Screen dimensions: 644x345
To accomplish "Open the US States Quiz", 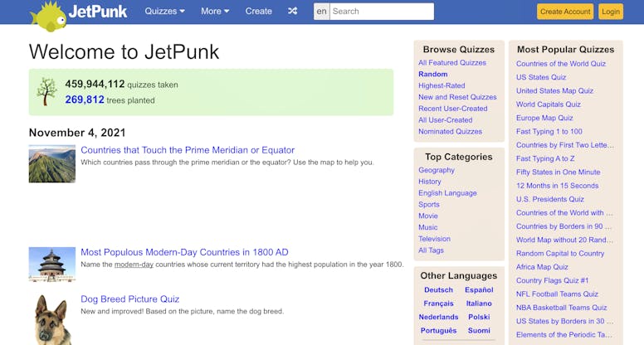I will point(541,77).
